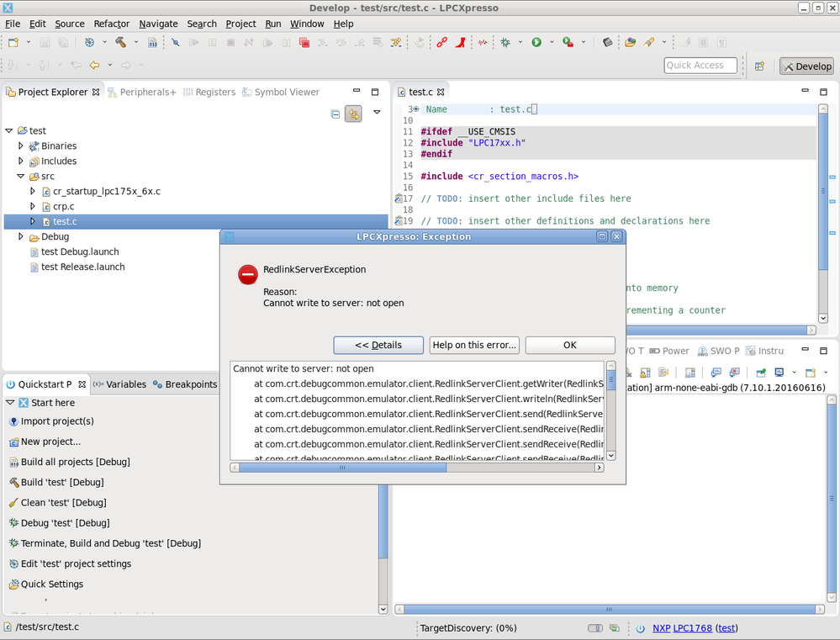Open the dropdown beside the Debug bug icon

coord(520,42)
